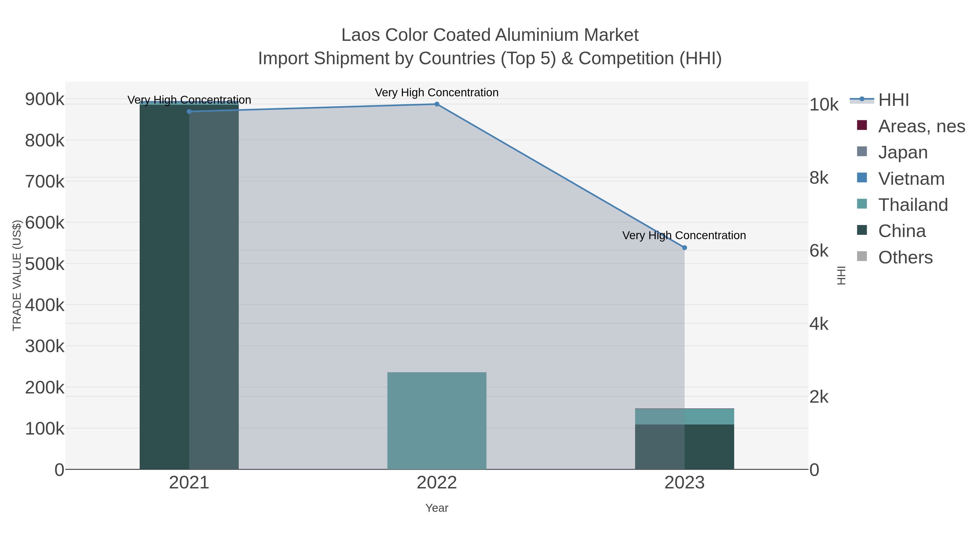Viewport: 980px width, 551px height.
Task: Click the 2021 China bar
Action: [189, 287]
